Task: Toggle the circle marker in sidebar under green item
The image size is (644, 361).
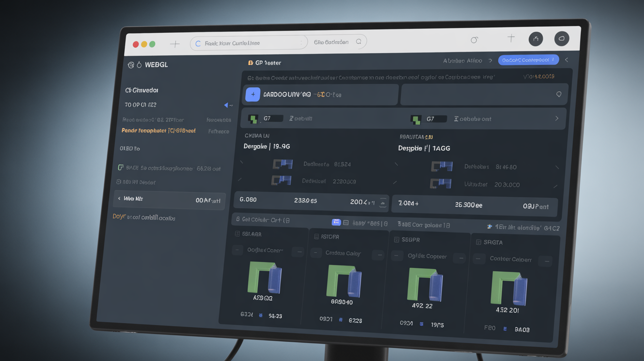Action: coord(118,182)
